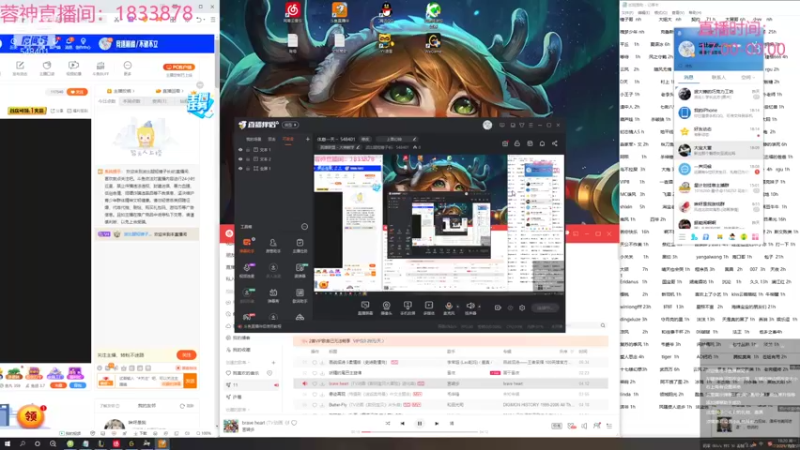Expand the microphone options arrow
Image resolution: width=800 pixels, height=450 pixels.
coord(457,307)
